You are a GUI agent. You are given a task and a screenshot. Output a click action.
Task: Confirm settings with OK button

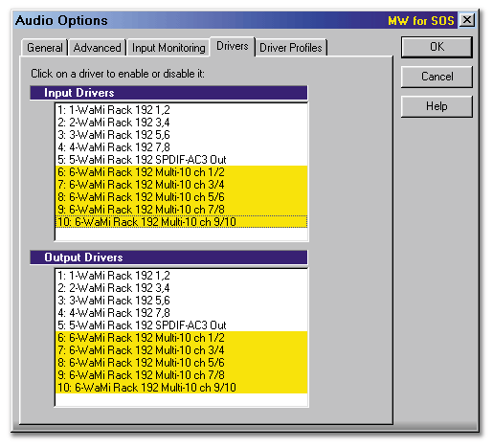pyautogui.click(x=437, y=47)
